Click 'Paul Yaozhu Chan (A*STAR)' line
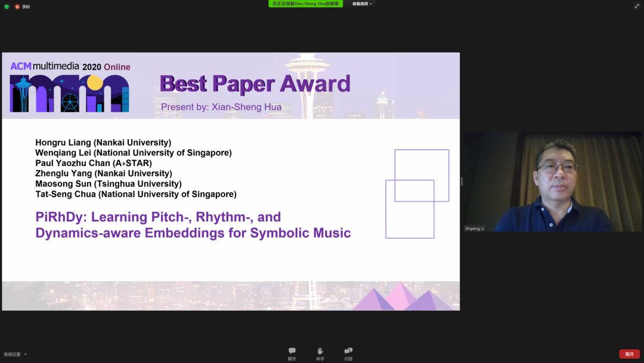This screenshot has height=363, width=644. pyautogui.click(x=94, y=163)
